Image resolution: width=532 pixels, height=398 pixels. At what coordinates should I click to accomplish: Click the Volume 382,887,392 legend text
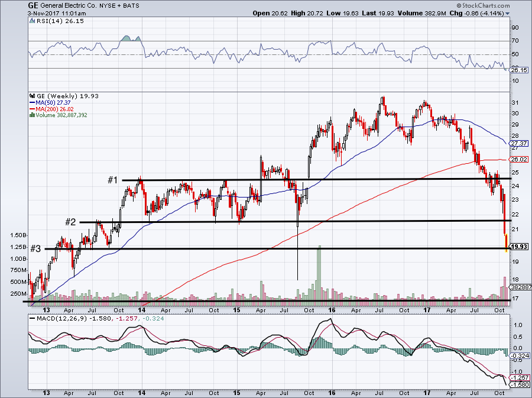(x=61, y=115)
